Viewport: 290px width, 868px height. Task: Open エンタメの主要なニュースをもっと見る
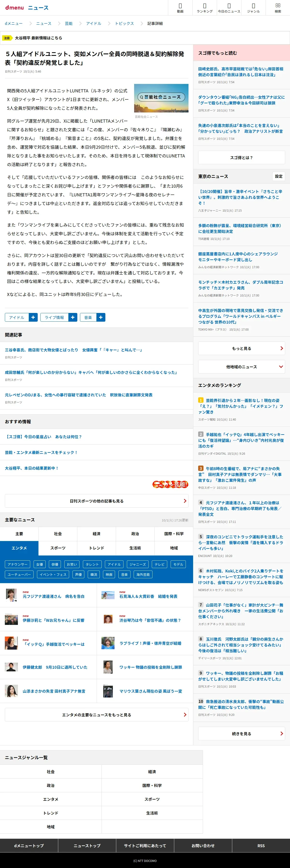[97, 715]
